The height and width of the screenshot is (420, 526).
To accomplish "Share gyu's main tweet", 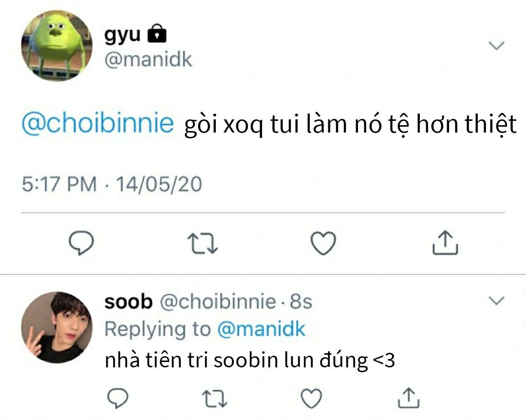I will tap(445, 242).
